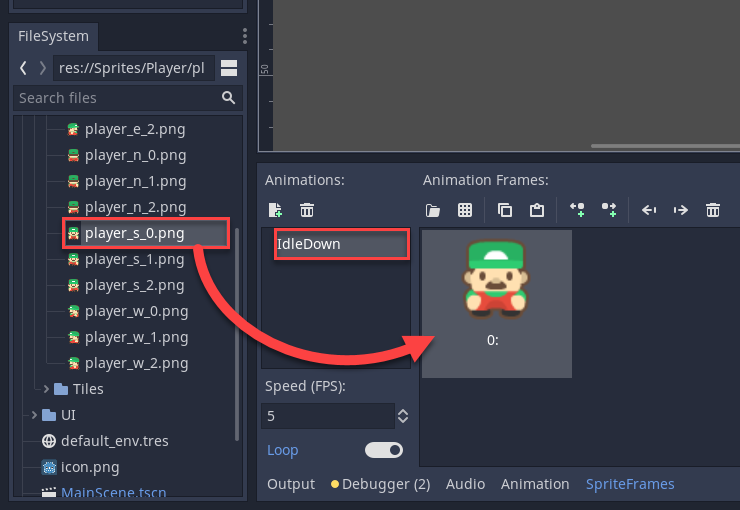Select default_env.tres file
This screenshot has height=510, width=740.
point(105,441)
